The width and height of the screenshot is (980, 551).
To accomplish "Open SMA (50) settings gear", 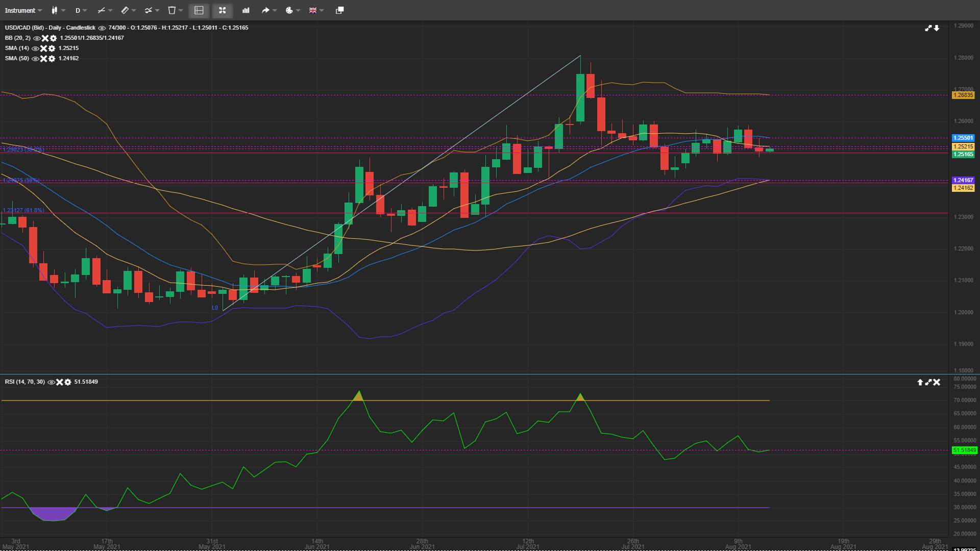I will (x=52, y=59).
